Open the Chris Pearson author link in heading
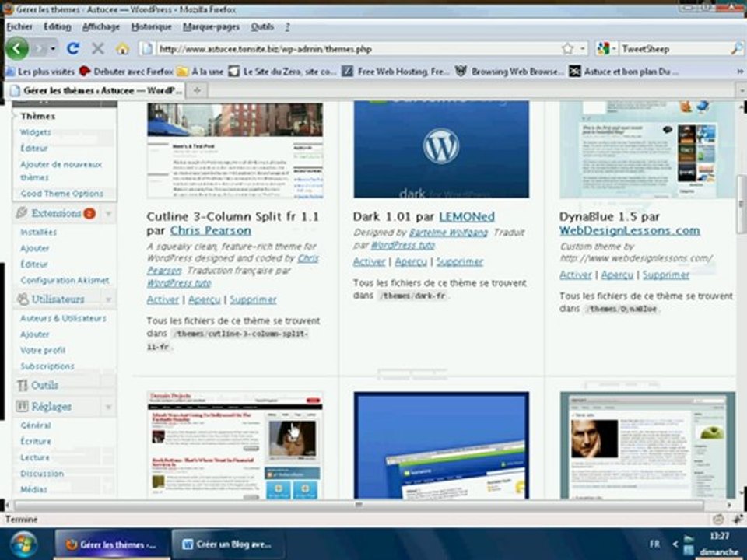Image resolution: width=747 pixels, height=560 pixels. tap(211, 230)
